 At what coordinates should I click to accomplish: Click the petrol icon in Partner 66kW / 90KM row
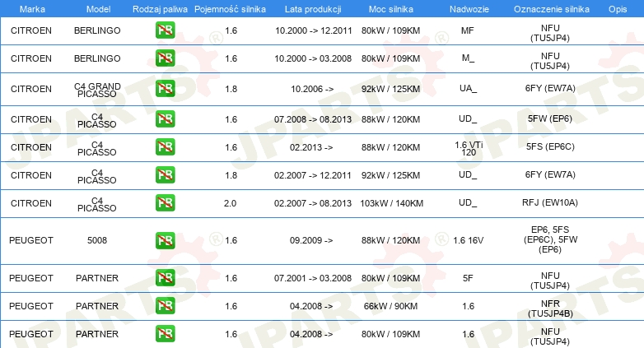coord(165,305)
